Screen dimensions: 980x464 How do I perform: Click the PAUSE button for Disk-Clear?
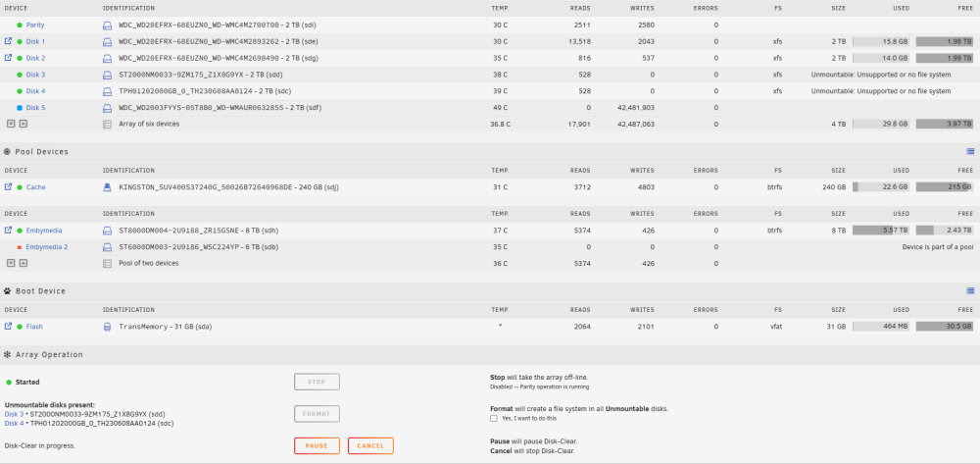coord(317,446)
